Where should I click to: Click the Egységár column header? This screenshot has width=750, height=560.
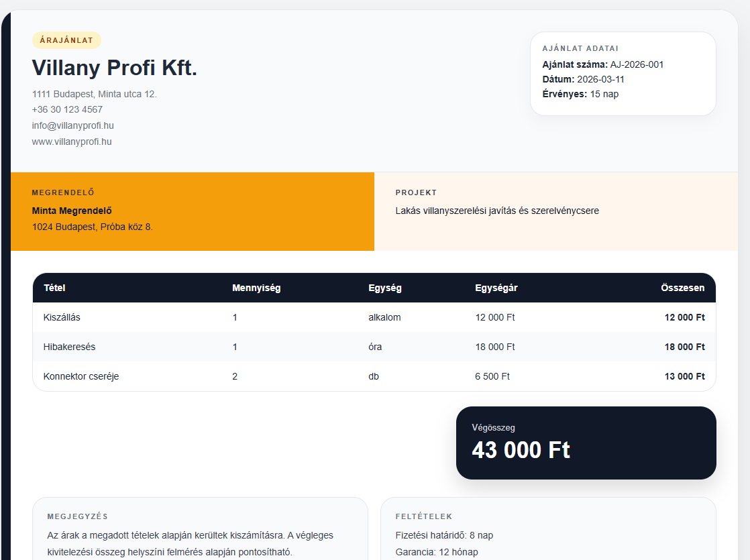[496, 288]
